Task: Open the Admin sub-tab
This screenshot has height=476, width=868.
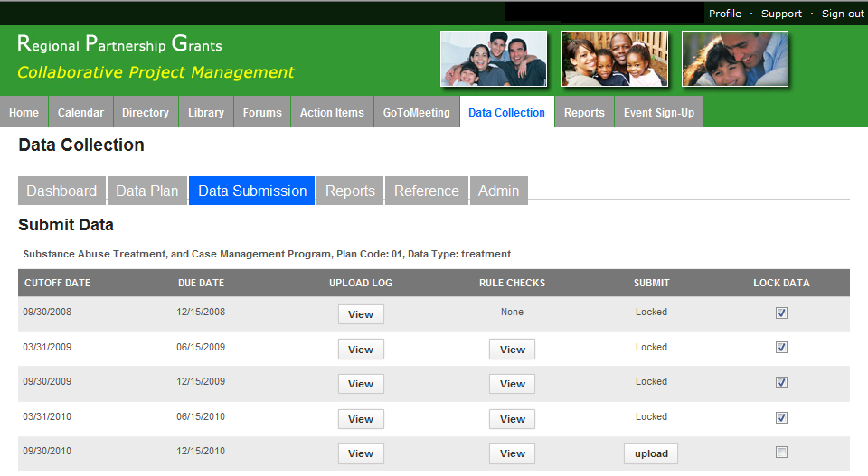Action: pyautogui.click(x=499, y=191)
